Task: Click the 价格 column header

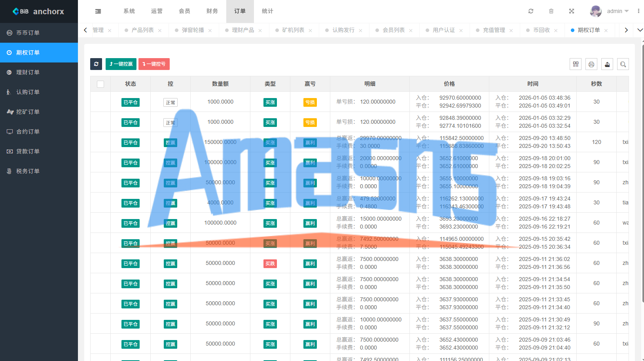Action: pos(449,84)
